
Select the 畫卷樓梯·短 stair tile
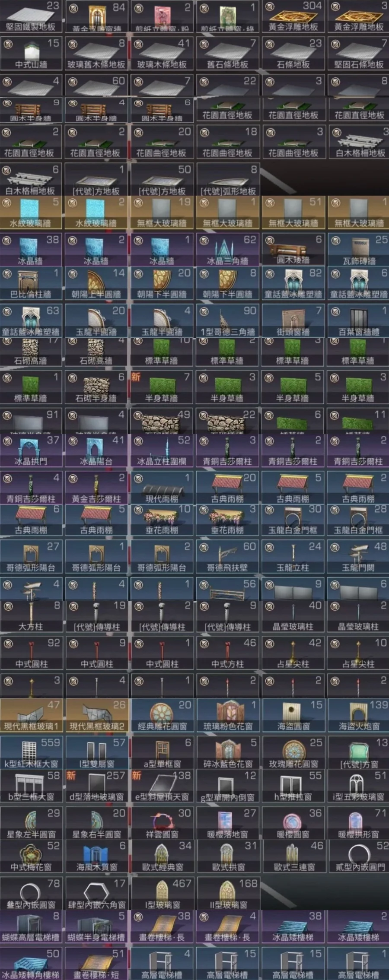(x=97, y=963)
